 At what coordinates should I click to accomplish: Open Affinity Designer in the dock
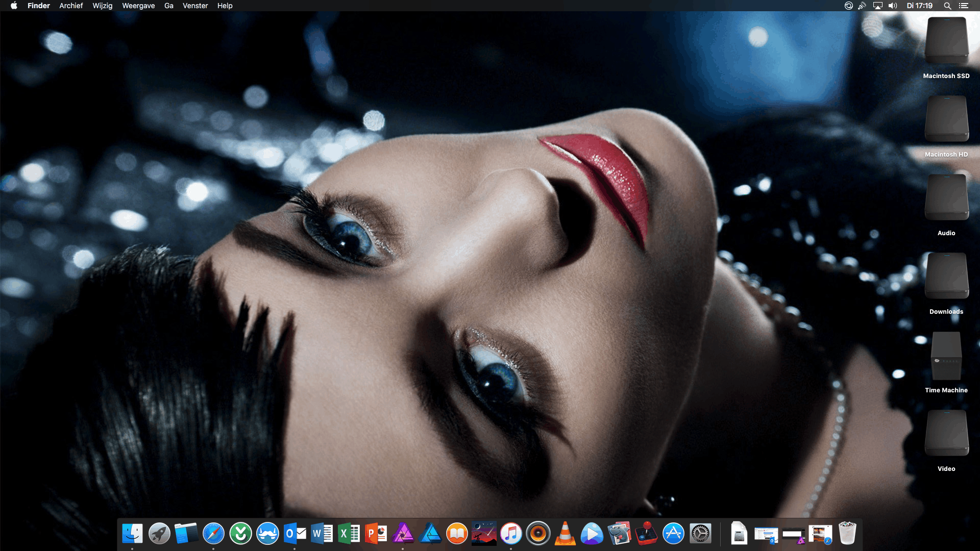coord(430,534)
